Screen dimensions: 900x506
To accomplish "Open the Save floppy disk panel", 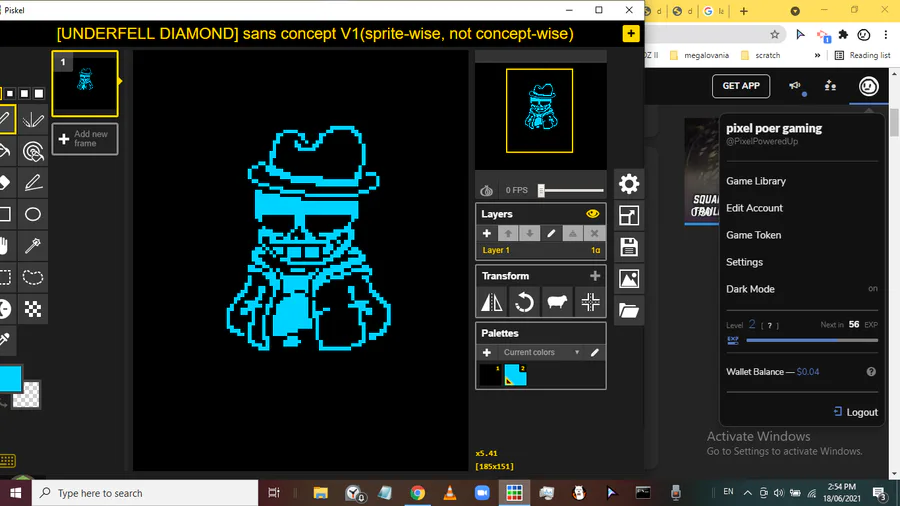I will point(629,247).
